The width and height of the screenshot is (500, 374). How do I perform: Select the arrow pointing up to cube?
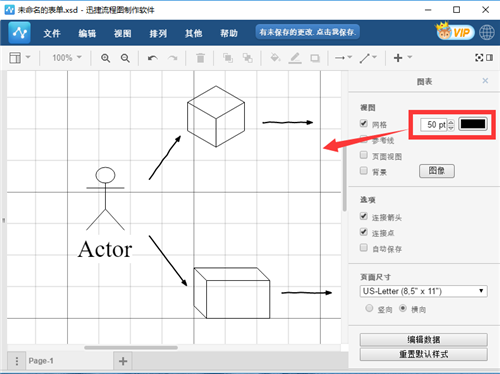pyautogui.click(x=165, y=158)
